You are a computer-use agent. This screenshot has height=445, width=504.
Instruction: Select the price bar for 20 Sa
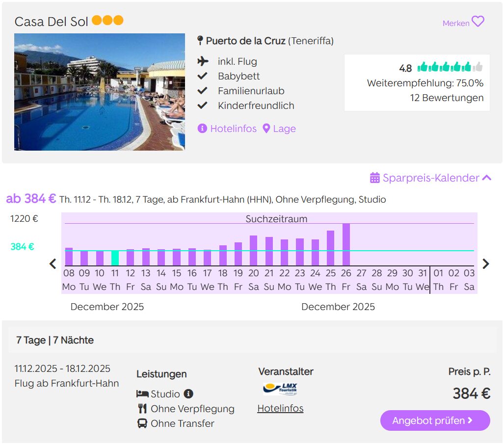(x=253, y=251)
